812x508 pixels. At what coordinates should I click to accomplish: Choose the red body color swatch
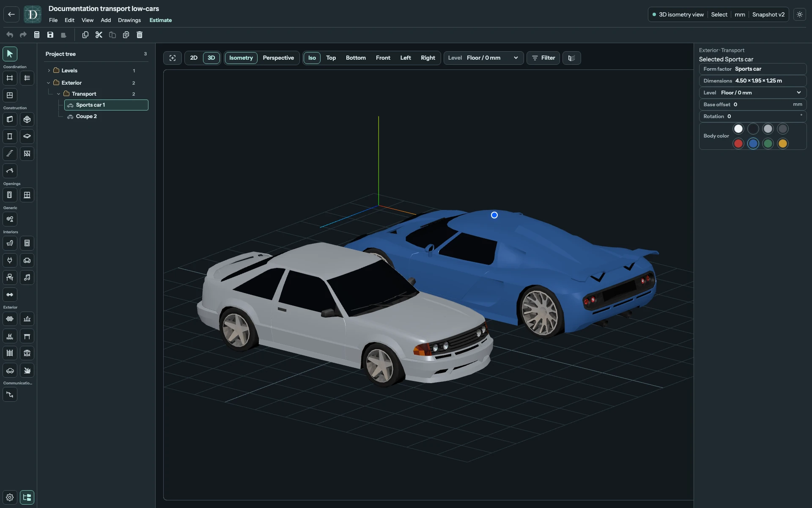(x=738, y=144)
